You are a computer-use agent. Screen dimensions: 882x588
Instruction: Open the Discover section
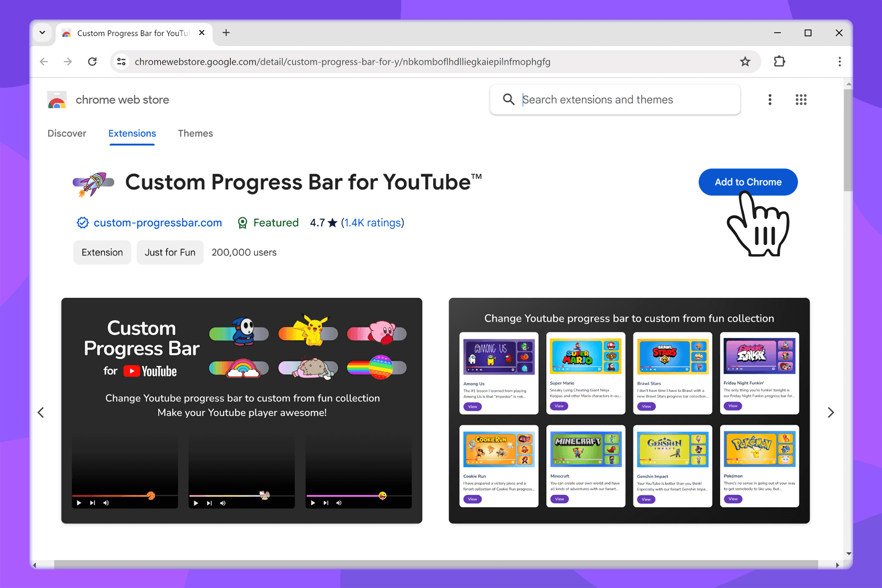pos(67,133)
